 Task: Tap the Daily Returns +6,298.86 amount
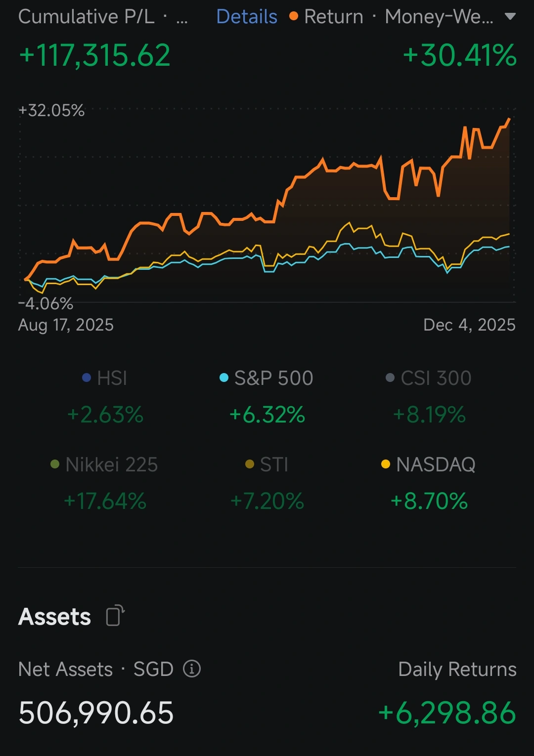pyautogui.click(x=447, y=713)
